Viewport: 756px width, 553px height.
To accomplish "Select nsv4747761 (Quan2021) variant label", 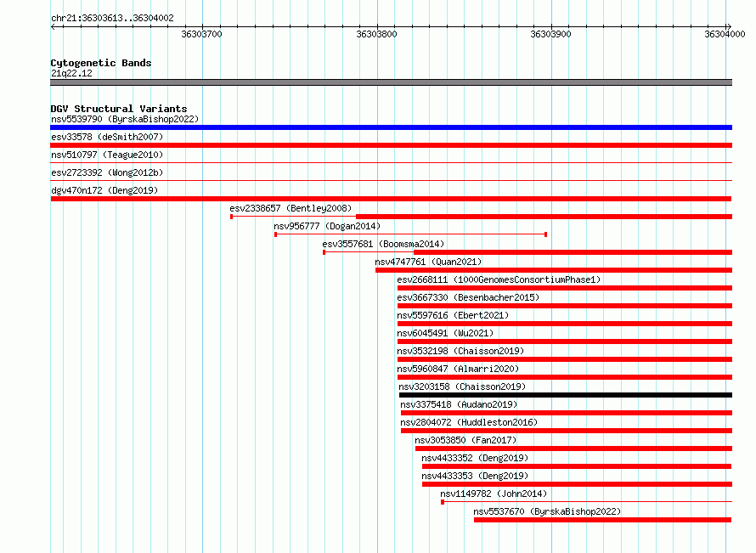I will pos(428,262).
